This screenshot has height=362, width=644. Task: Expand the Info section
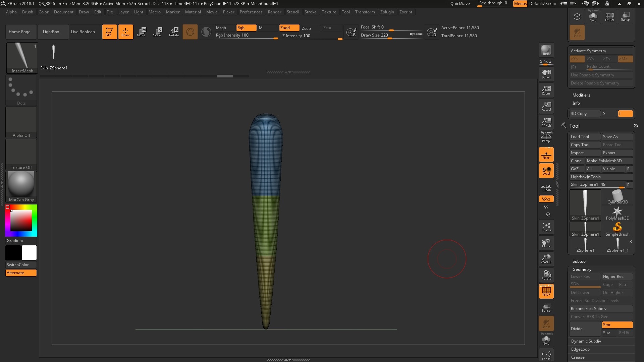click(576, 103)
